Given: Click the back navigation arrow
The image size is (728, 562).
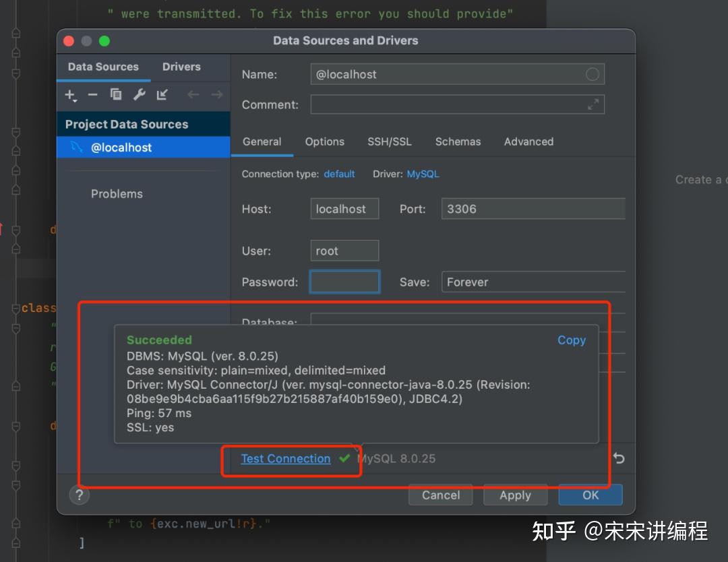Looking at the screenshot, I should pyautogui.click(x=194, y=95).
